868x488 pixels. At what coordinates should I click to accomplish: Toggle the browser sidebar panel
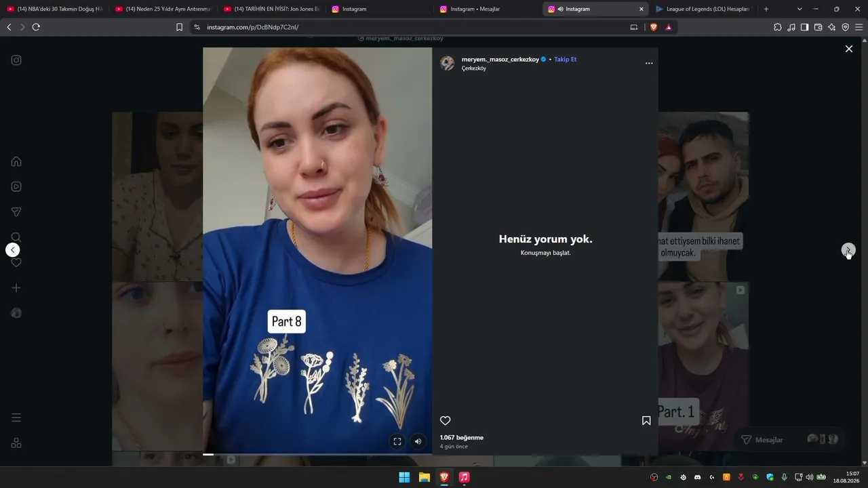click(804, 27)
